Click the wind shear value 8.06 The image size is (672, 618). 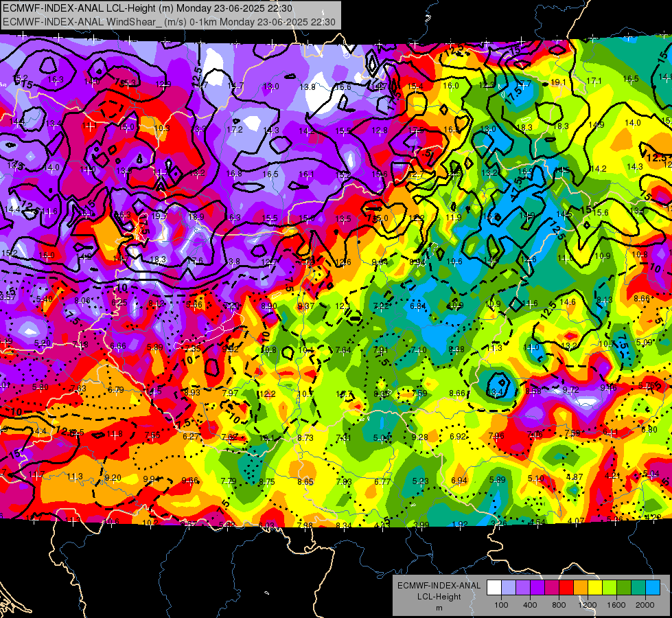[82, 301]
